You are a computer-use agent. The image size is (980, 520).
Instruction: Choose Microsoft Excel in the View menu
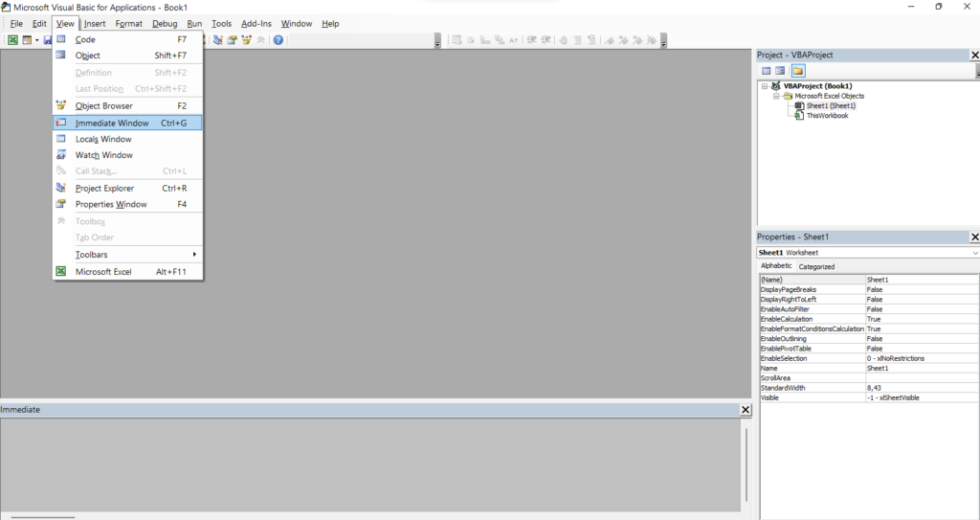click(127, 272)
